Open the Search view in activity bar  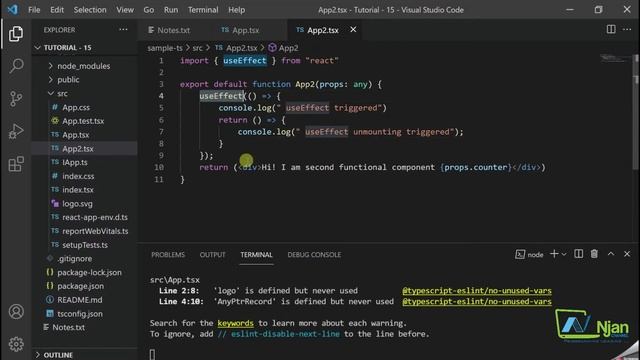coord(16,66)
